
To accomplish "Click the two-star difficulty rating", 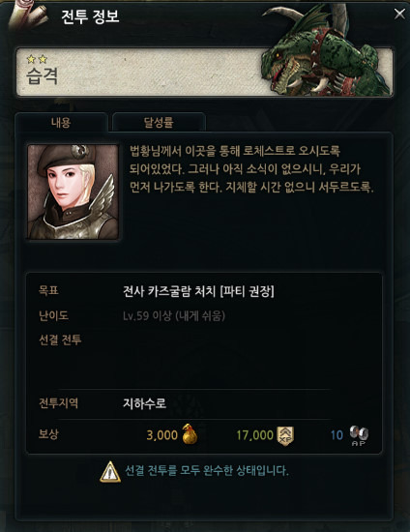I will point(37,60).
